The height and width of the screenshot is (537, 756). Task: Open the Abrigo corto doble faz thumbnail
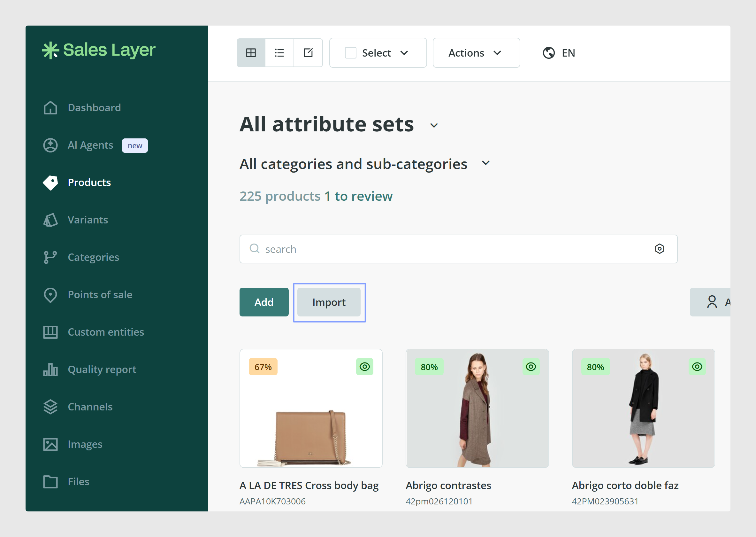click(643, 409)
